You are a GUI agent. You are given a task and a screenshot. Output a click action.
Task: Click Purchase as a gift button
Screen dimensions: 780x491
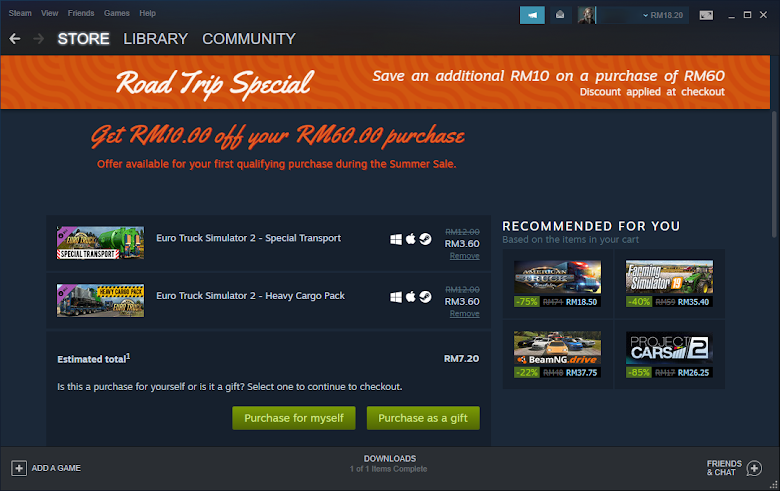(x=423, y=418)
